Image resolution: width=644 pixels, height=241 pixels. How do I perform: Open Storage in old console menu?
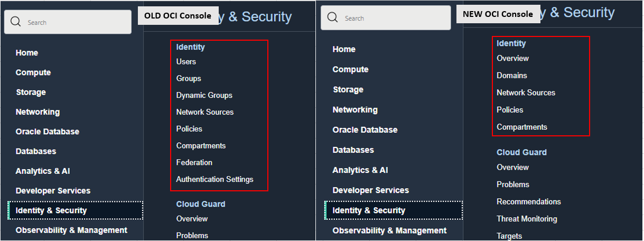click(31, 92)
